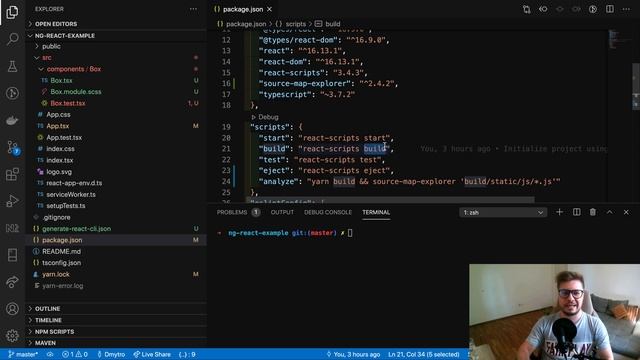Click the scripts breadcrumb item
Screen dimensions: 640x360
click(291, 24)
